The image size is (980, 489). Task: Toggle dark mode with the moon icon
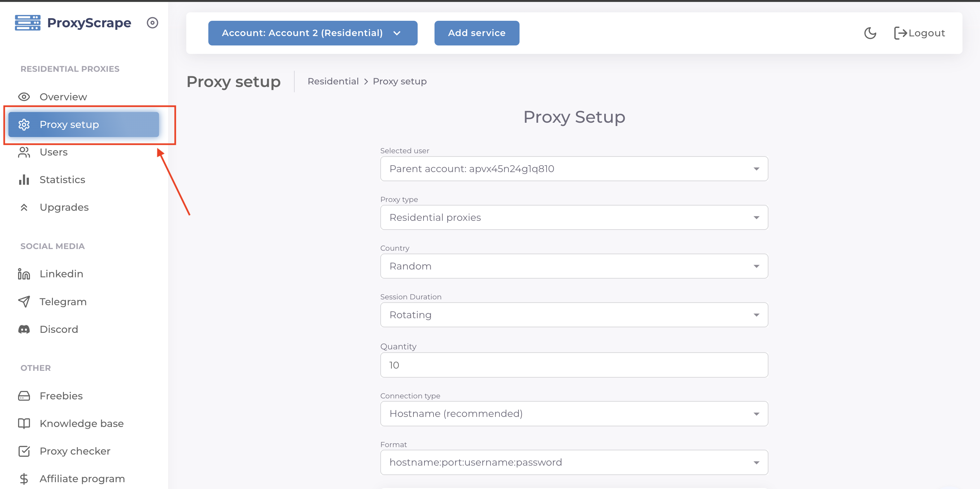point(870,33)
